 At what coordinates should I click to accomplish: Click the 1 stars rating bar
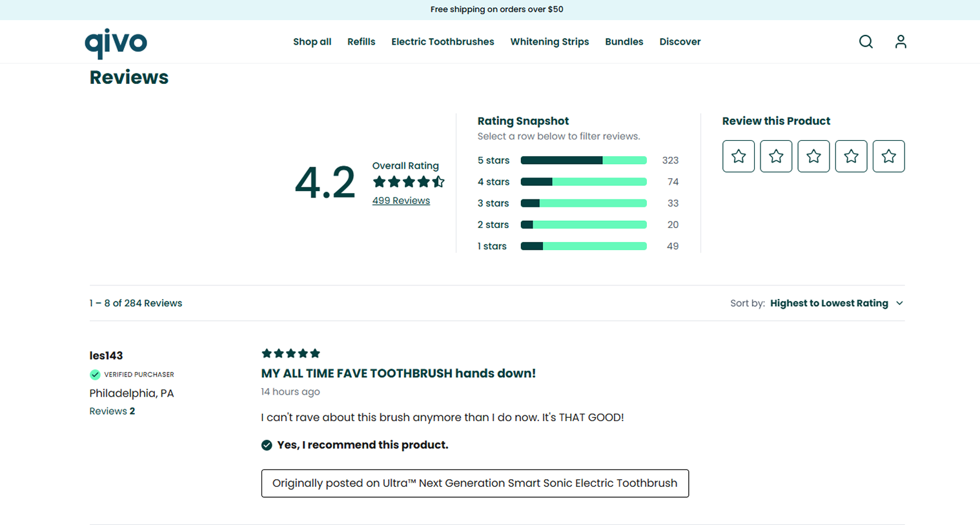coord(584,246)
